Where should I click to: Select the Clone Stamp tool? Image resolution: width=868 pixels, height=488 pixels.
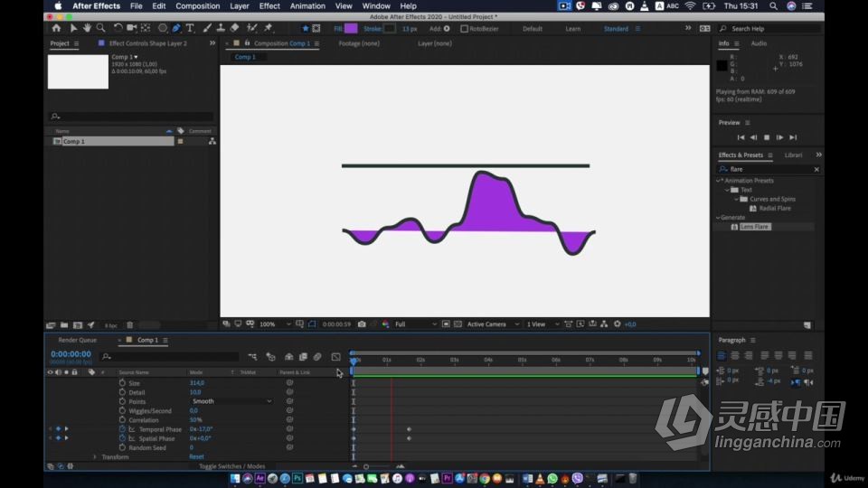click(221, 28)
